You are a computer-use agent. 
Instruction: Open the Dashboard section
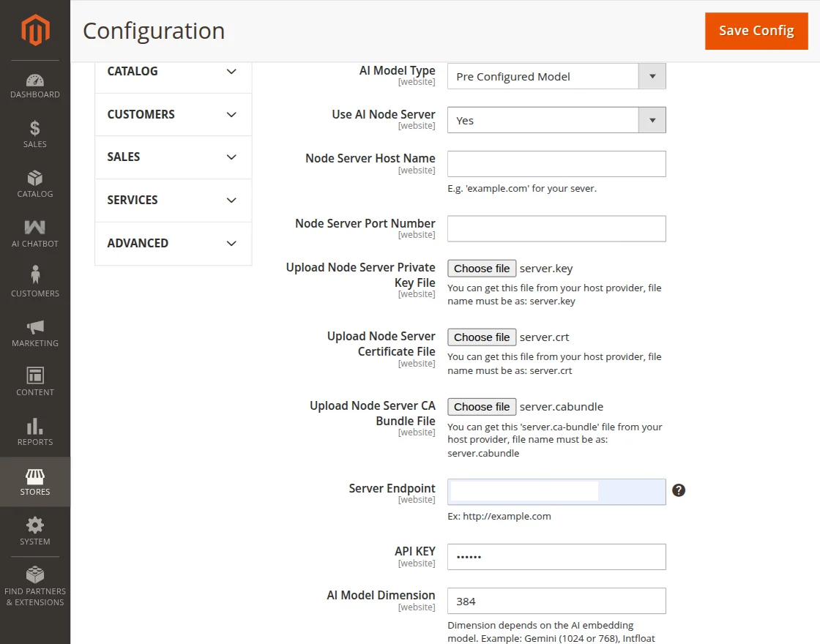pos(35,86)
